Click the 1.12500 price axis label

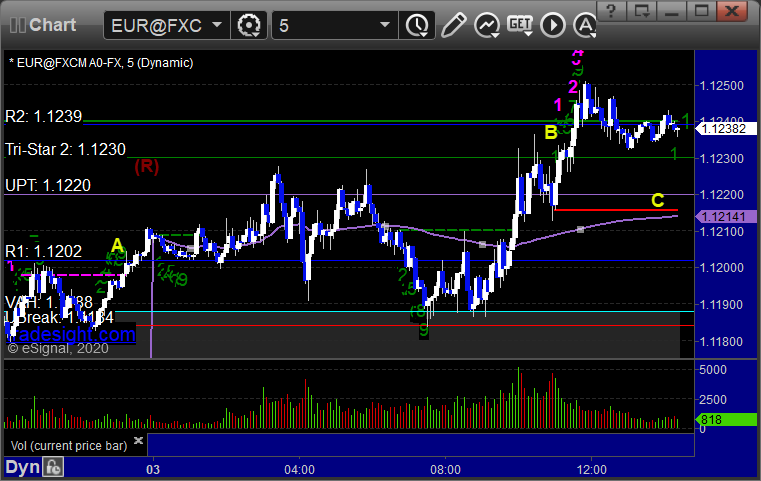721,86
